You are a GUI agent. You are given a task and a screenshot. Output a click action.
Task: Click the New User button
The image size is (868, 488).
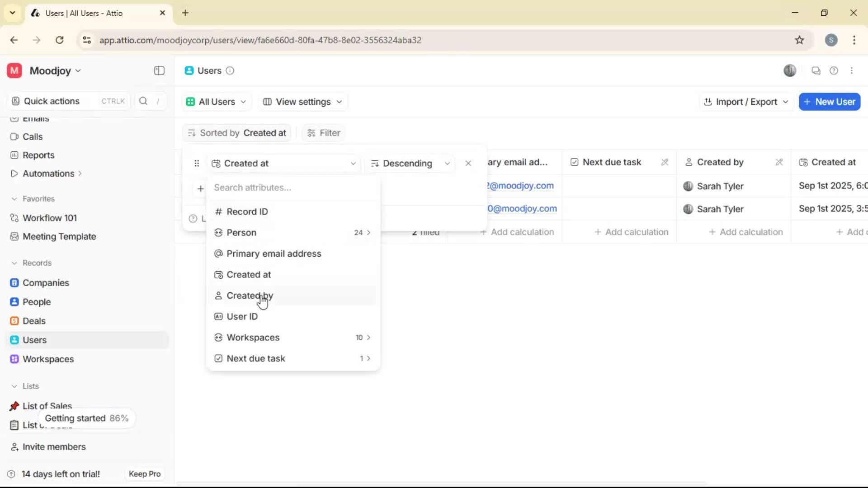click(x=830, y=102)
